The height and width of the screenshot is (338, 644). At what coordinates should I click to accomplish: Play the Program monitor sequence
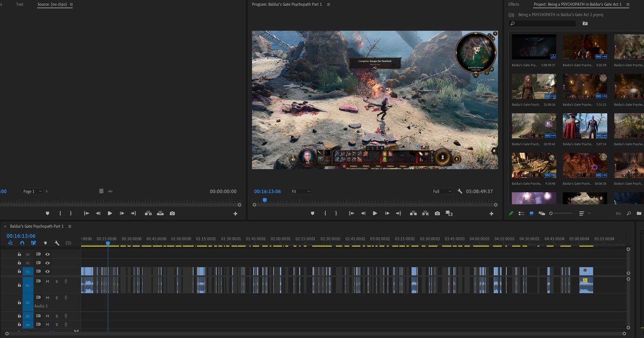375,213
